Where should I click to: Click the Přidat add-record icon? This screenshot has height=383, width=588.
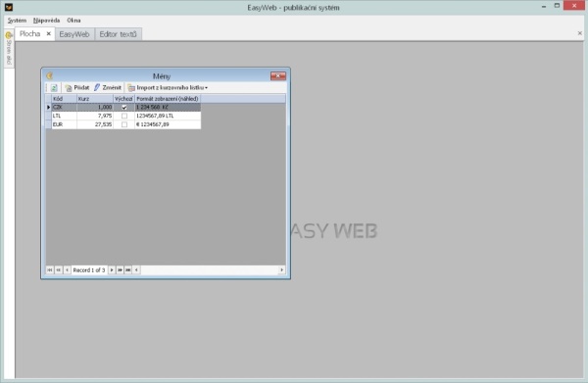point(69,88)
